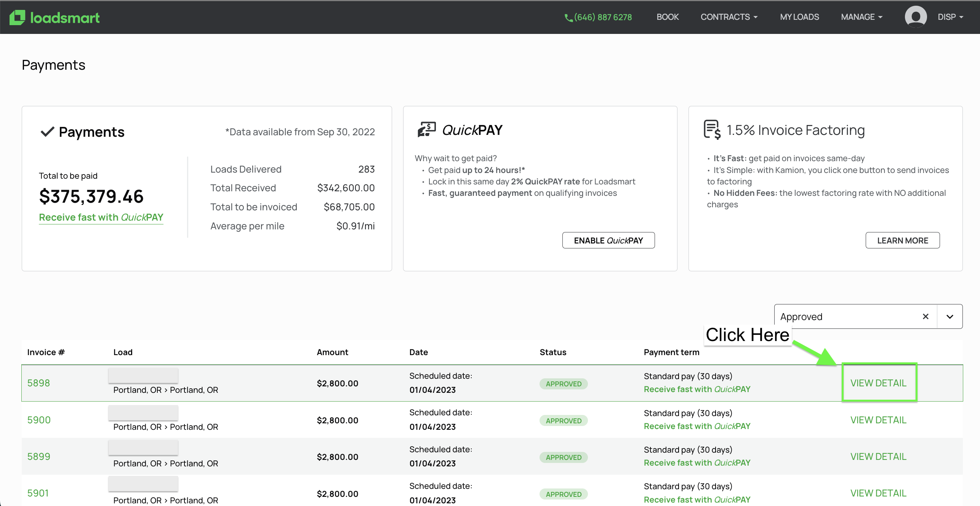Viewport: 980px width, 506px height.
Task: Open the CONTRACTS dropdown menu
Action: tap(729, 17)
